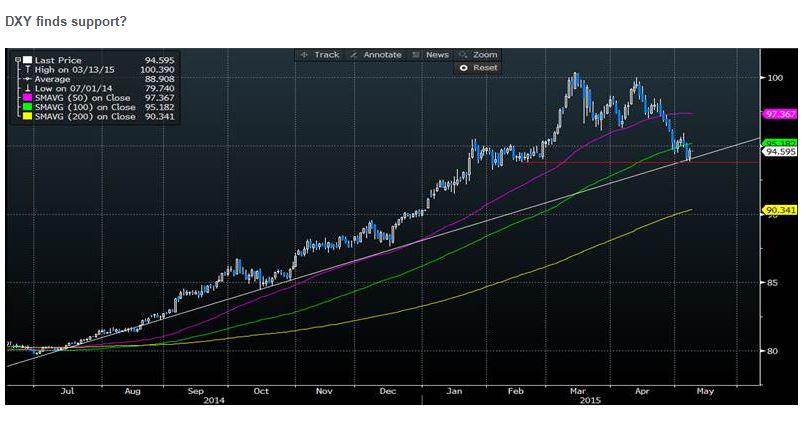The height and width of the screenshot is (430, 809).
Task: Click the legend value 88.908
Action: click(x=159, y=79)
